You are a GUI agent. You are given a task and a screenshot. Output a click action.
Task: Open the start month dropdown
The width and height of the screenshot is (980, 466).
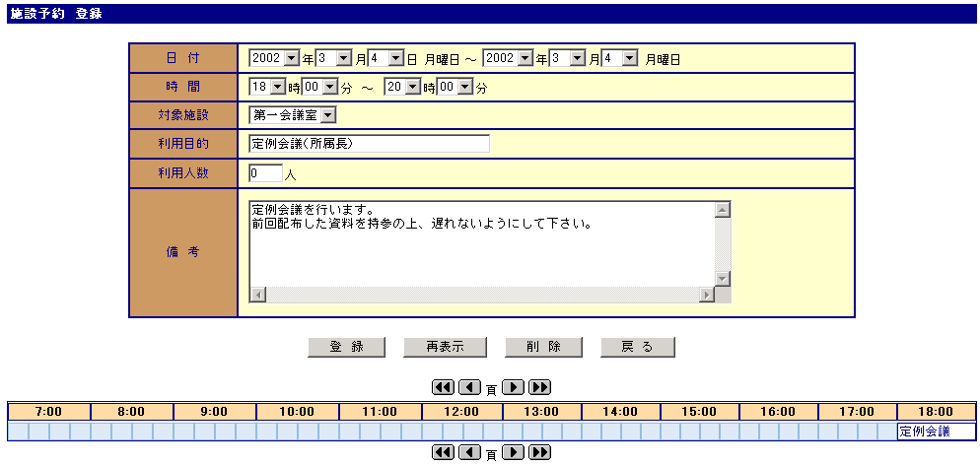point(334,59)
